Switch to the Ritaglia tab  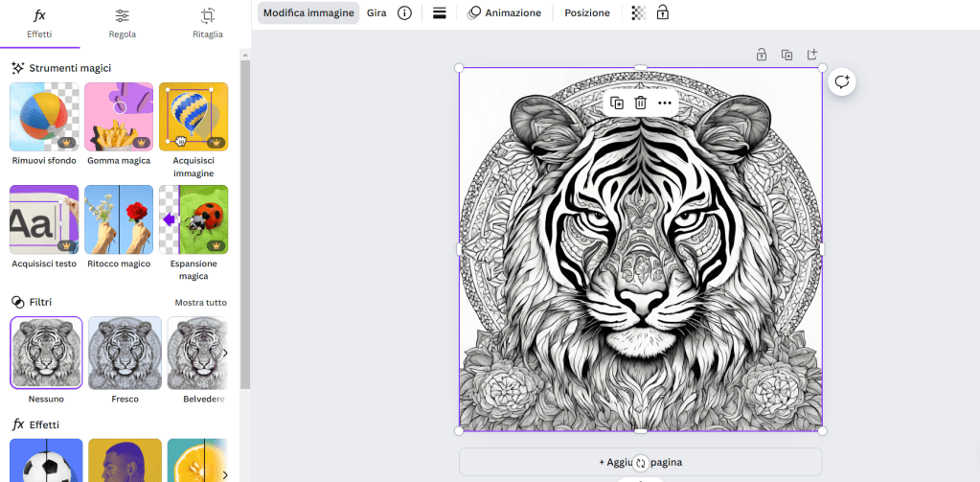coord(207,23)
